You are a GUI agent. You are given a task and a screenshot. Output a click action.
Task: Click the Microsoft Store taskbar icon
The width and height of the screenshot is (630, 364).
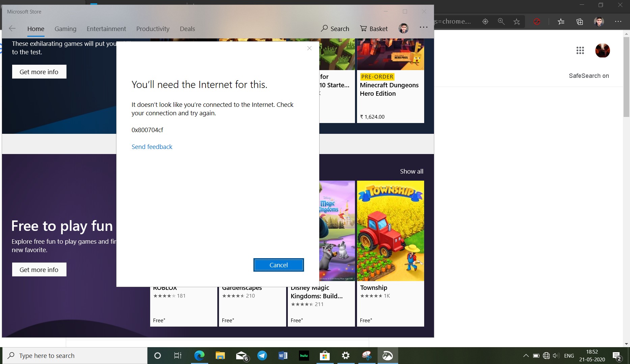click(x=325, y=356)
